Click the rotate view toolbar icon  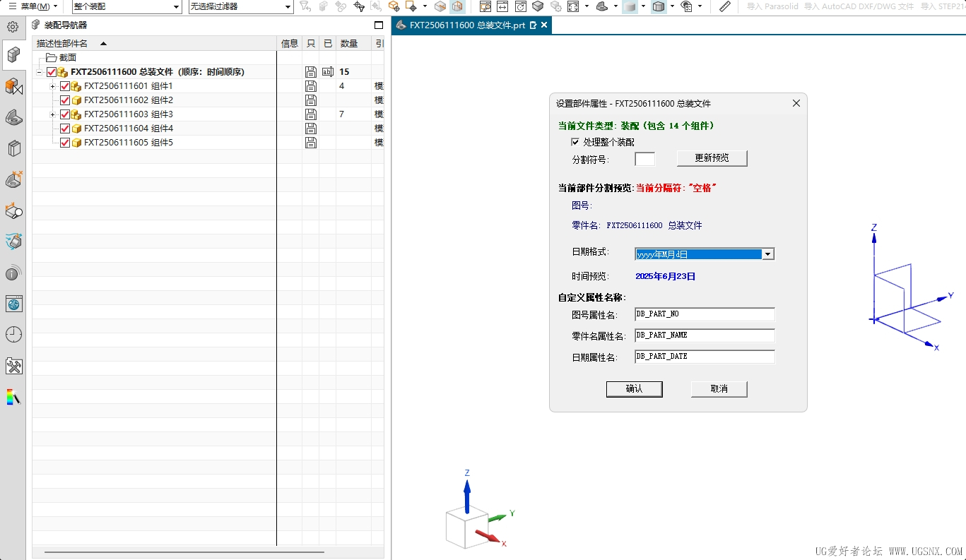[520, 6]
